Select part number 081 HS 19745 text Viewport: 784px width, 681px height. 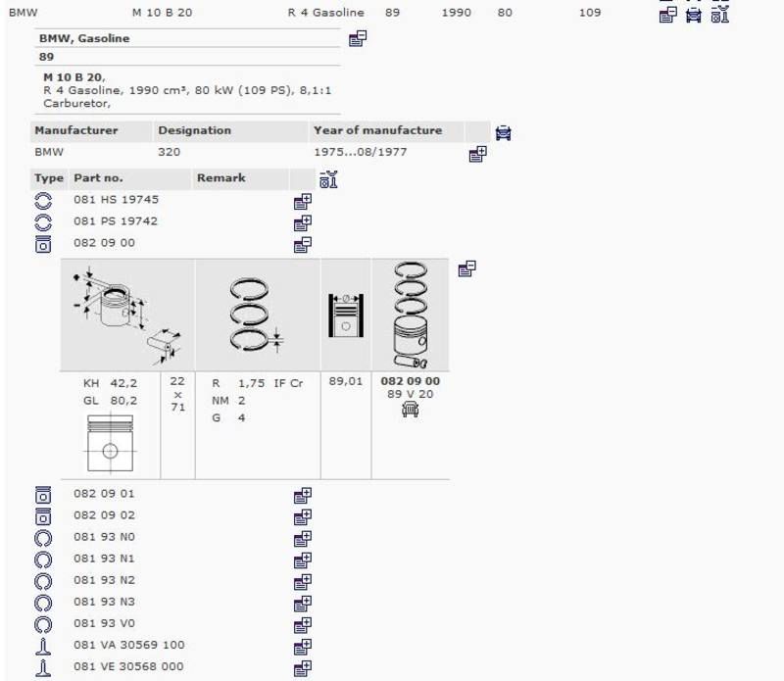tap(116, 200)
